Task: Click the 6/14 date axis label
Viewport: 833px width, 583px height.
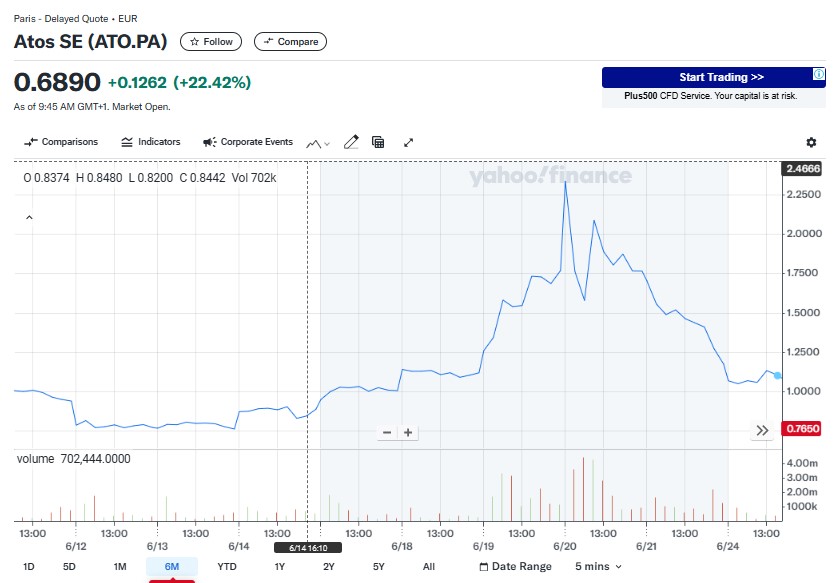Action: (239, 546)
